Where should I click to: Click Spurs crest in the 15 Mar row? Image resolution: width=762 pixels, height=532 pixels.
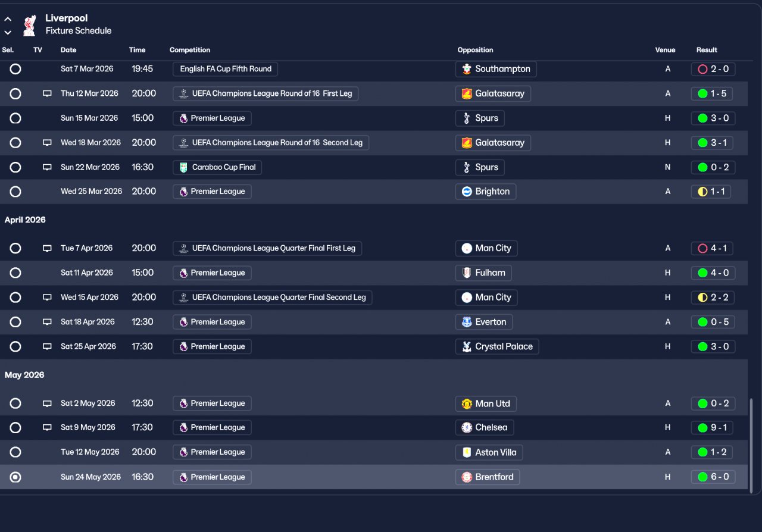tap(467, 118)
